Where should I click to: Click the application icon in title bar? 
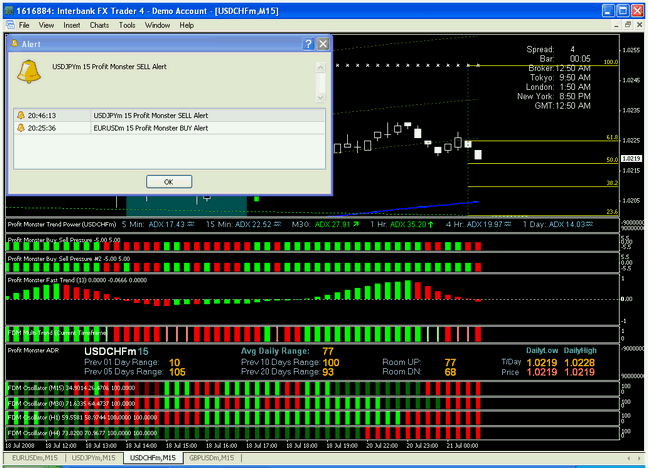click(x=9, y=11)
